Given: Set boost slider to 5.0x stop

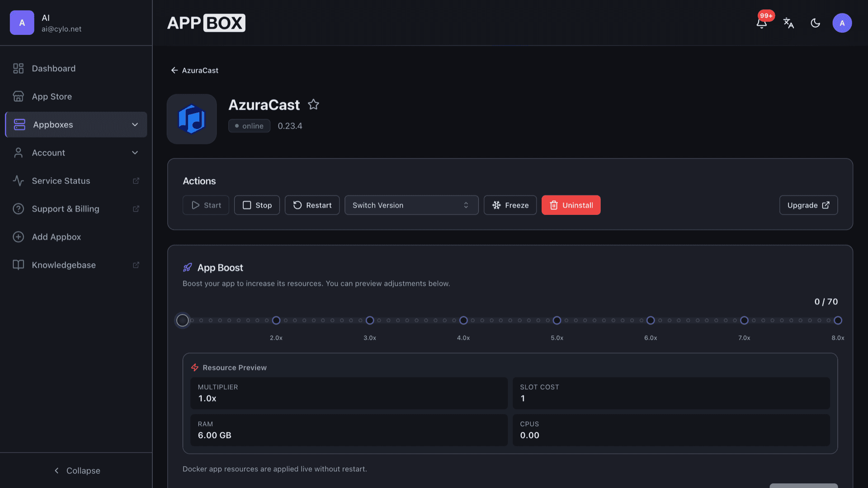Looking at the screenshot, I should (x=557, y=320).
